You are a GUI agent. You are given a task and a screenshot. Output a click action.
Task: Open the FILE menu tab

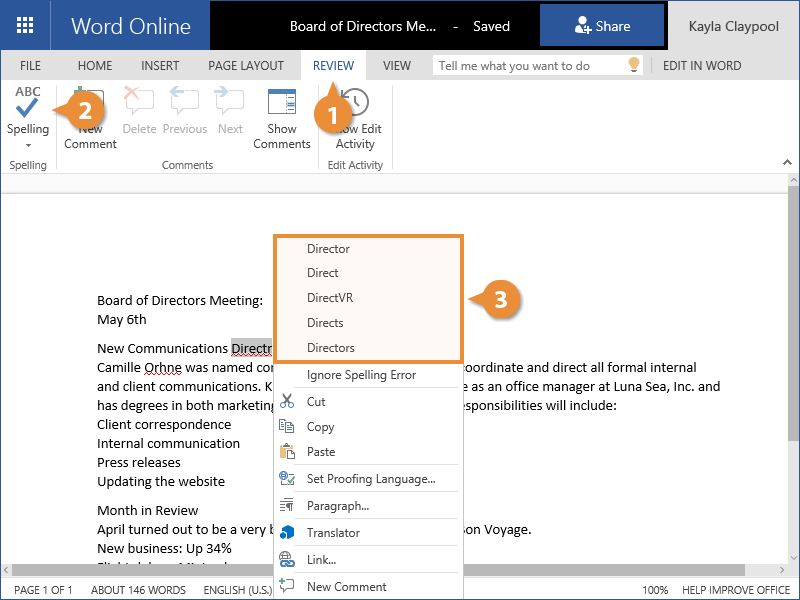tap(31, 66)
